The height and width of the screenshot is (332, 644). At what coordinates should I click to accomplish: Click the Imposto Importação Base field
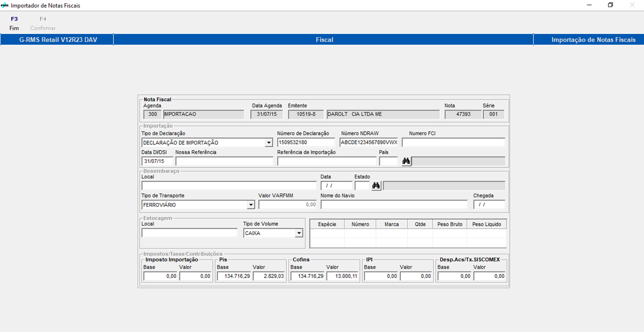pos(161,276)
